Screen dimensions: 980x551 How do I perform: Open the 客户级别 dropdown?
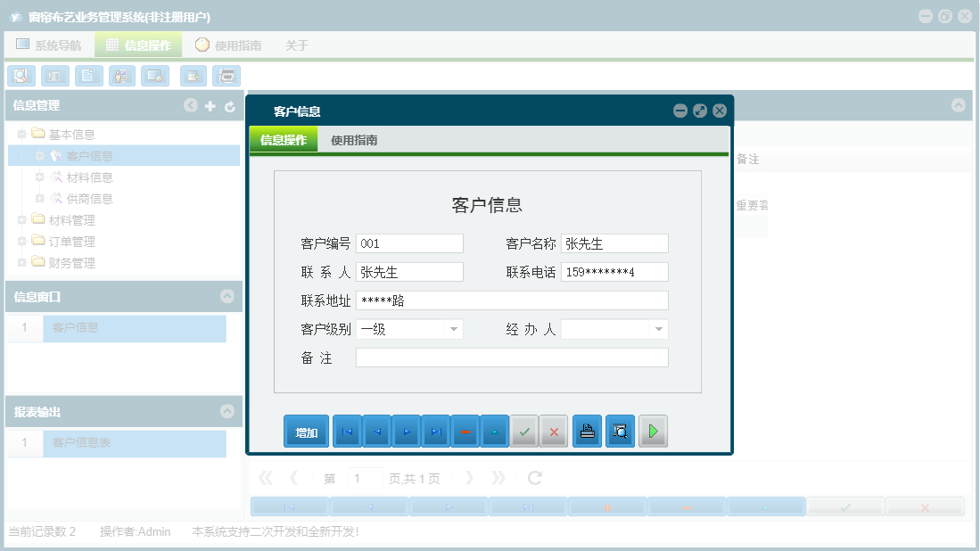[x=453, y=329]
